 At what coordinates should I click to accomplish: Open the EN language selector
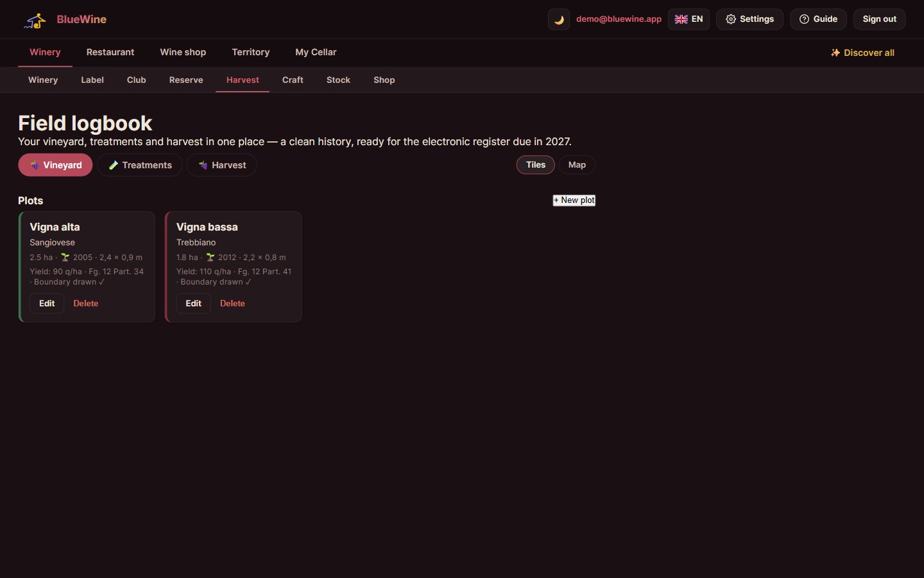tap(689, 19)
